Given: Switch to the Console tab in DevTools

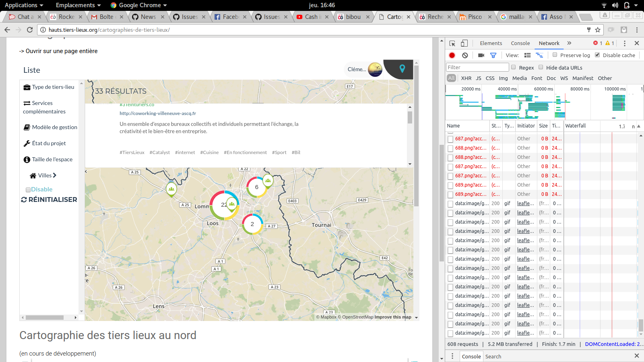Looking at the screenshot, I should pyautogui.click(x=520, y=43).
